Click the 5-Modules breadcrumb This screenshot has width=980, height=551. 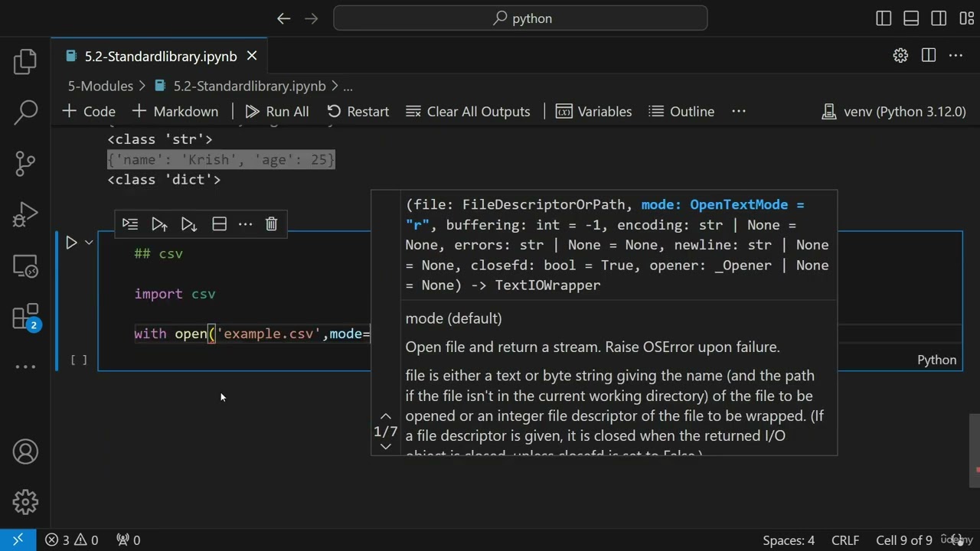click(100, 86)
